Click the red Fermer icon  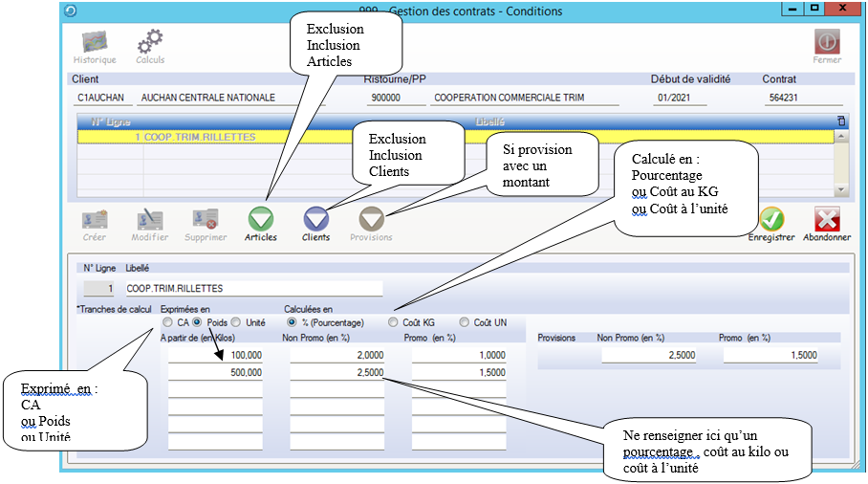[x=826, y=42]
